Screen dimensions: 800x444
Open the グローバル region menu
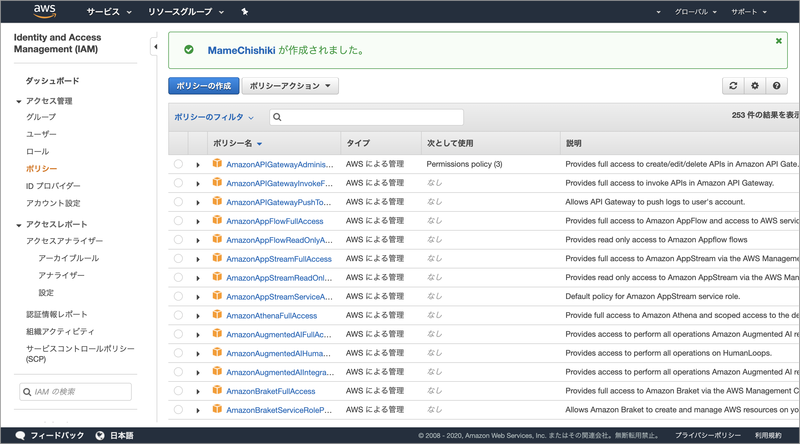(695, 12)
